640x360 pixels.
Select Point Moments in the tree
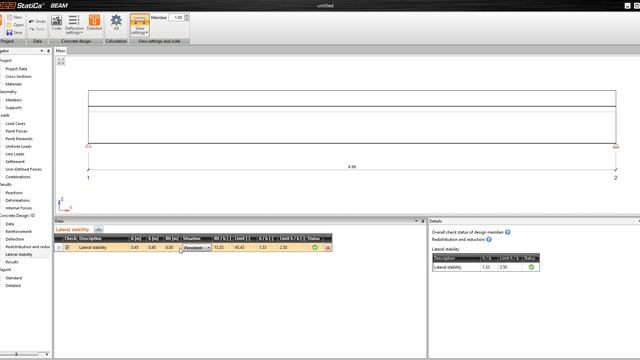(x=19, y=139)
